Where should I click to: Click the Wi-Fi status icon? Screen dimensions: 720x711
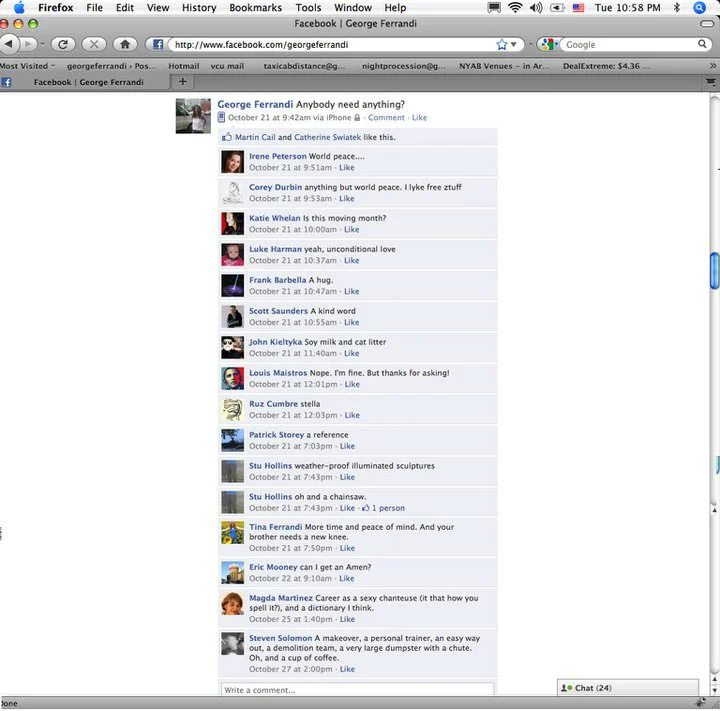click(515, 7)
